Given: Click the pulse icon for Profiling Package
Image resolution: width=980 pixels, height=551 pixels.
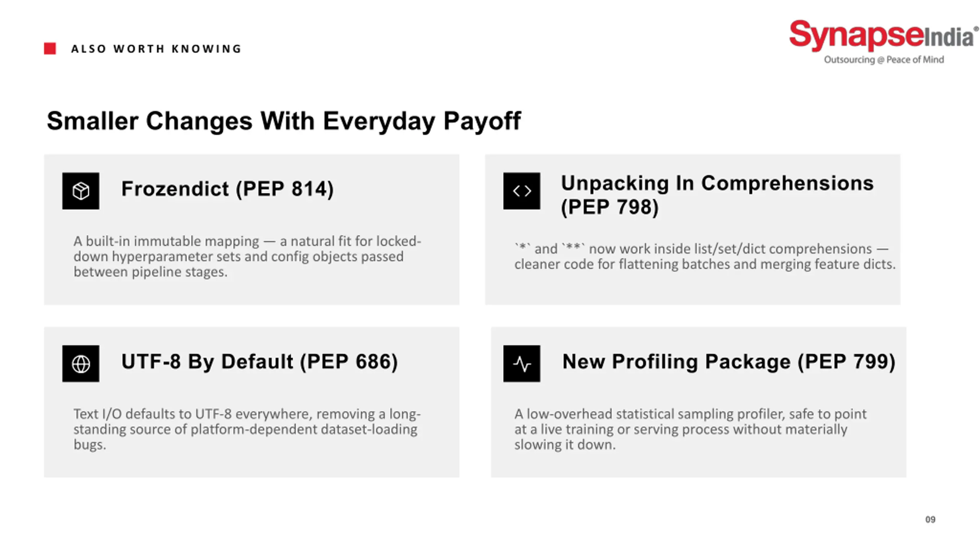Looking at the screenshot, I should (x=522, y=364).
